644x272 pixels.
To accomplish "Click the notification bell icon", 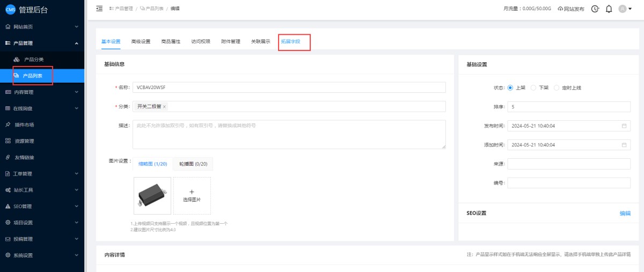I will 609,9.
